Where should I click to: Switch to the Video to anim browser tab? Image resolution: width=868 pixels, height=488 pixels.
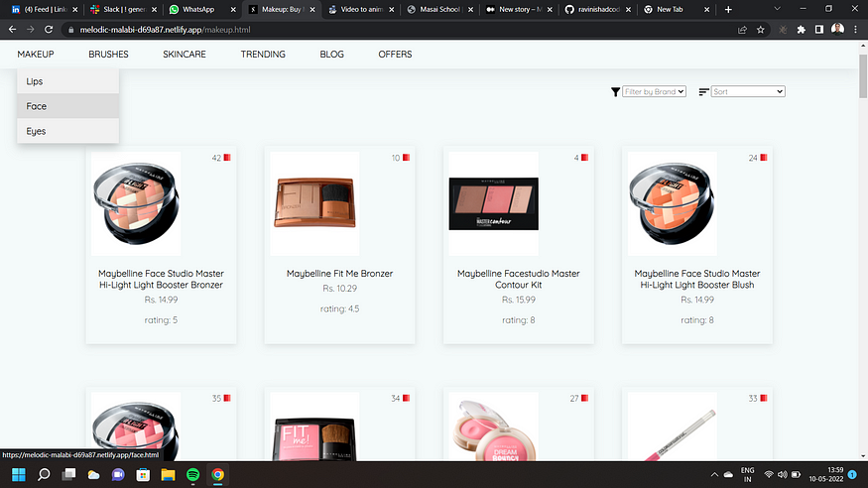(361, 9)
